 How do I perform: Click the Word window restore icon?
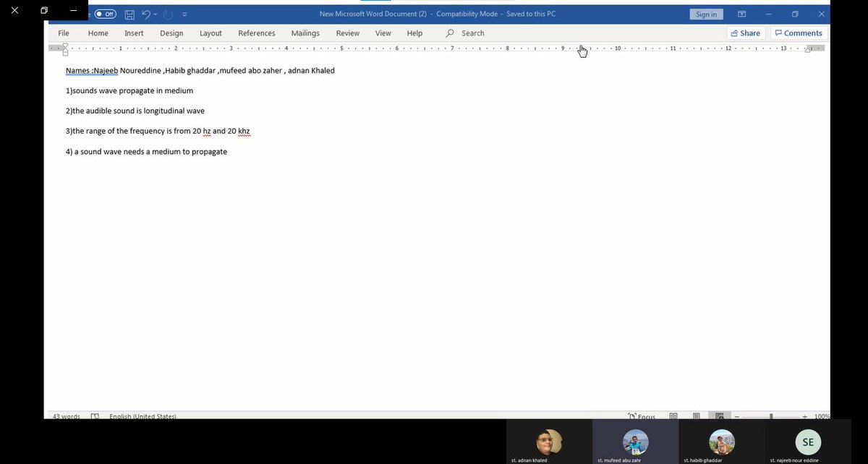click(x=795, y=14)
